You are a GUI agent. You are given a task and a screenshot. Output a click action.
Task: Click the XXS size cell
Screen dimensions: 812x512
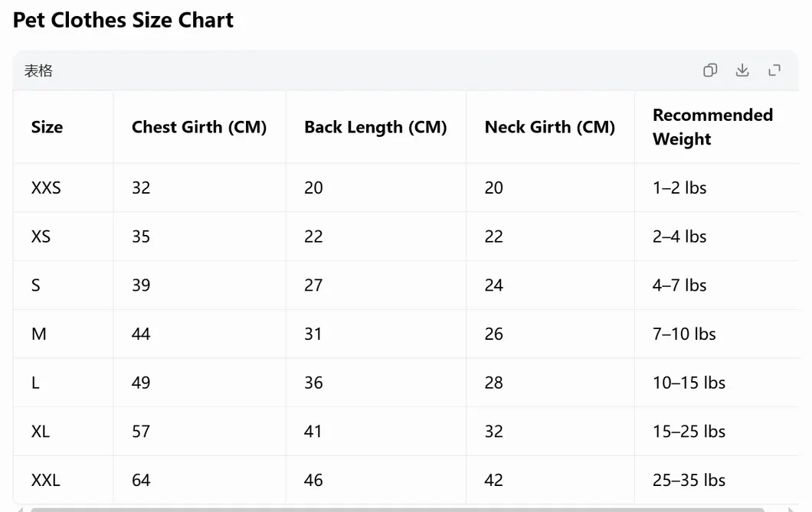click(x=46, y=188)
